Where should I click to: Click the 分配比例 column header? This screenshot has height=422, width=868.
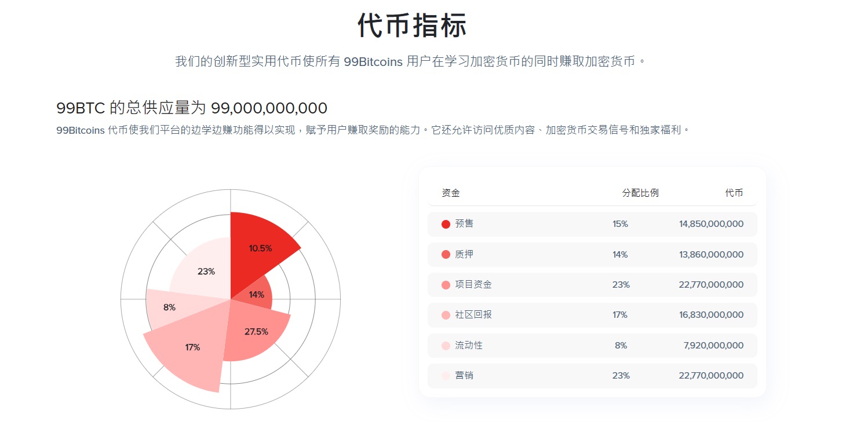tap(640, 193)
